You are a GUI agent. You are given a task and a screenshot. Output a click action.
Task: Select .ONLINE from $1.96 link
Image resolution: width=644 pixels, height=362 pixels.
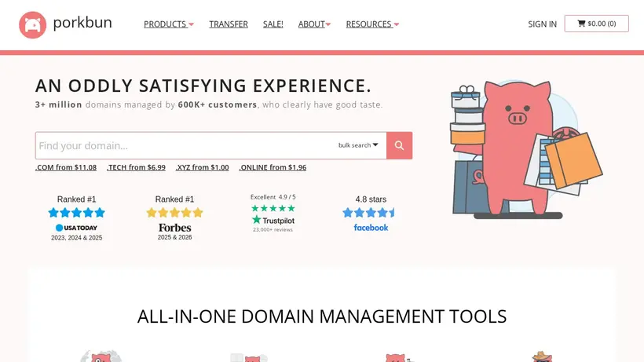pyautogui.click(x=273, y=167)
